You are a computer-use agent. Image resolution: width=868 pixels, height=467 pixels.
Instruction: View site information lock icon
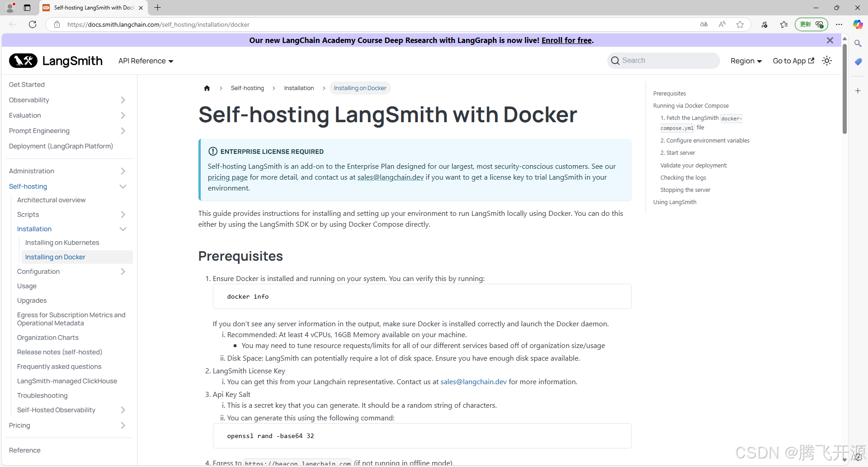pos(57,24)
